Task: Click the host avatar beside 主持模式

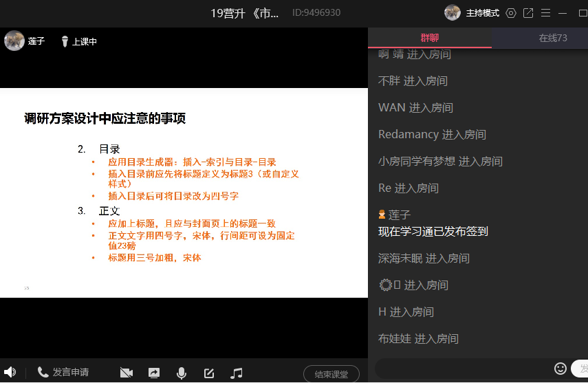Action: click(x=453, y=12)
